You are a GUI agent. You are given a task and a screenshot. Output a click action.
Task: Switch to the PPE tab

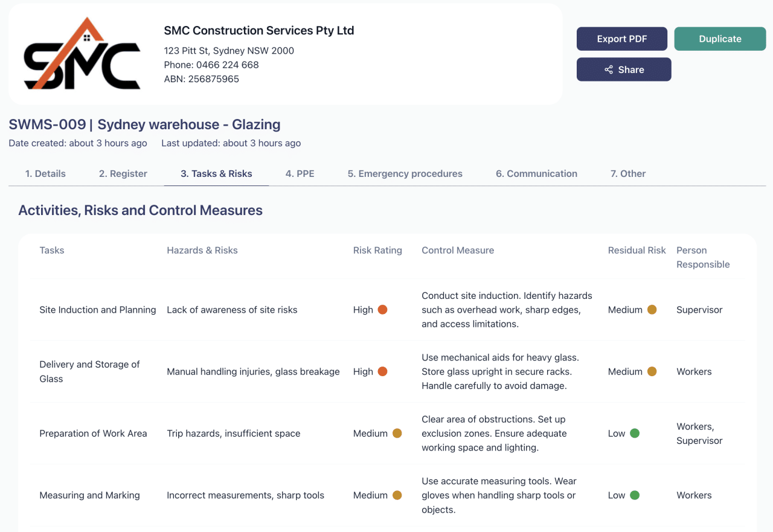click(300, 173)
